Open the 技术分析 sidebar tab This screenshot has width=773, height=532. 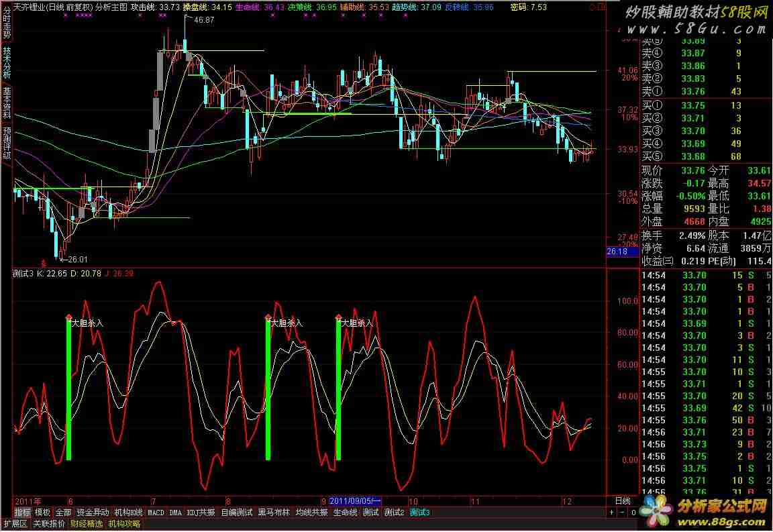point(7,63)
